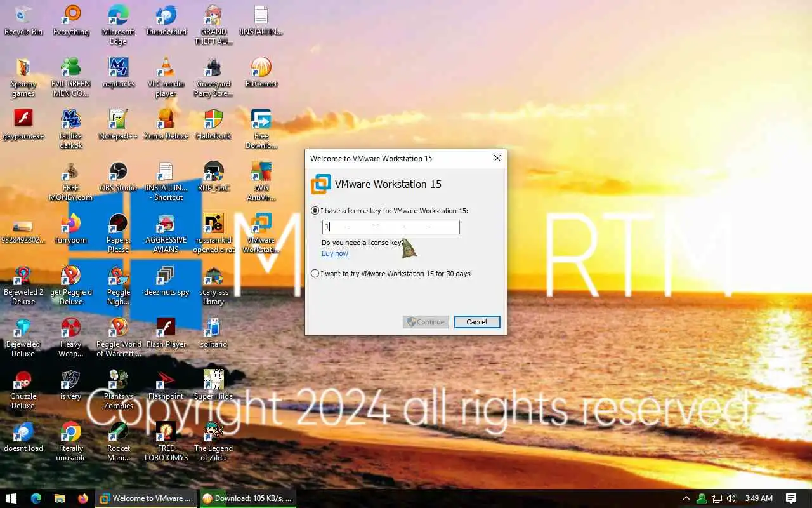The width and height of the screenshot is (812, 508).
Task: Select the BitComet desktop icon
Action: 261,72
